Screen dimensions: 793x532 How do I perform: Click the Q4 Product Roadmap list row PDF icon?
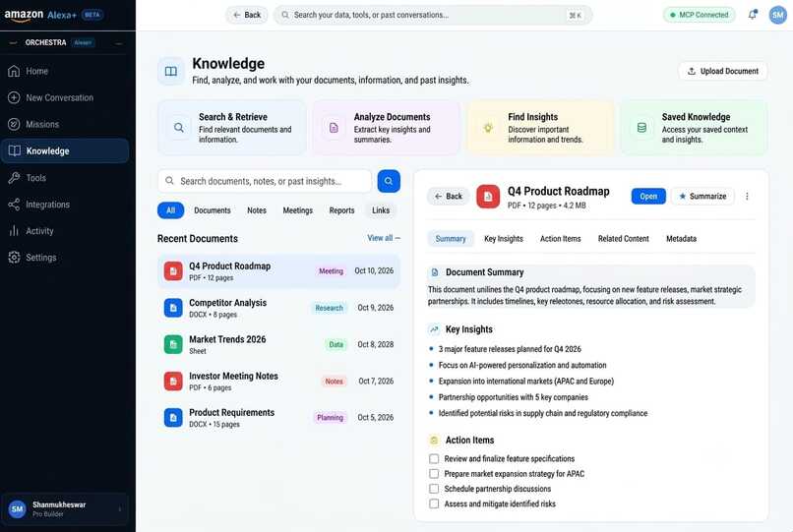coord(173,271)
